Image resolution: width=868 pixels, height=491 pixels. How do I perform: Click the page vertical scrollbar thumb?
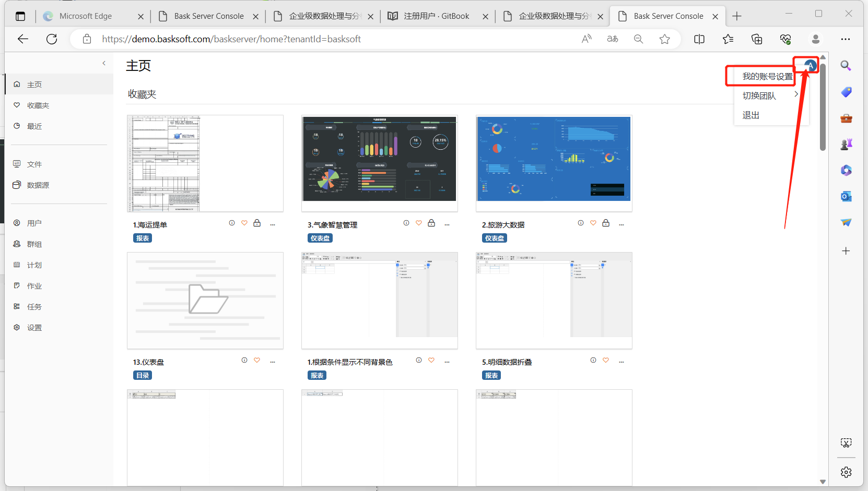click(823, 106)
